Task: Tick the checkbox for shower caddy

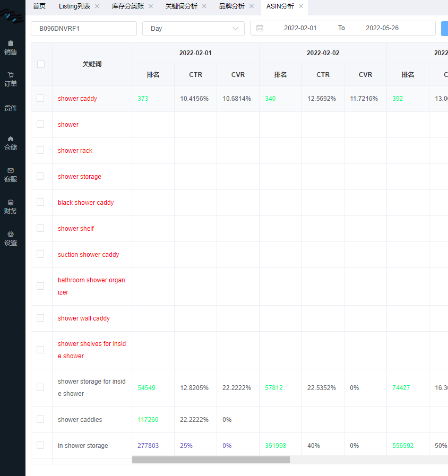Action: (x=40, y=98)
